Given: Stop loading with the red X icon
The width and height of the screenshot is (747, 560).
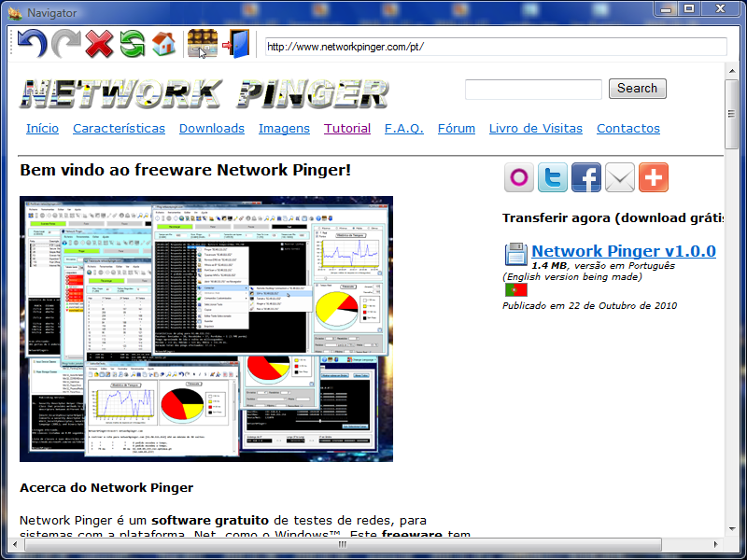Looking at the screenshot, I should coord(99,44).
